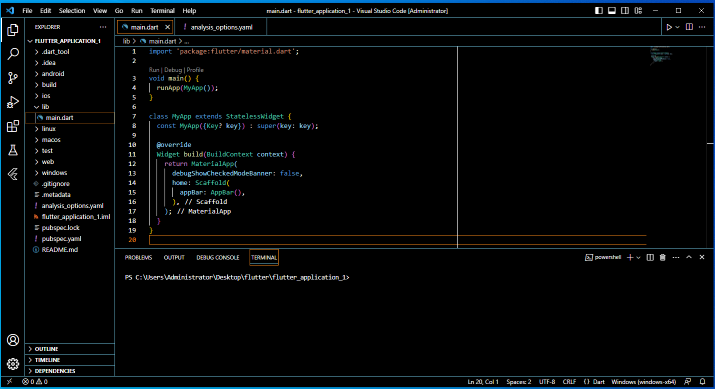Add a new terminal with plus icon
Image resolution: width=715 pixels, height=389 pixels.
point(630,258)
